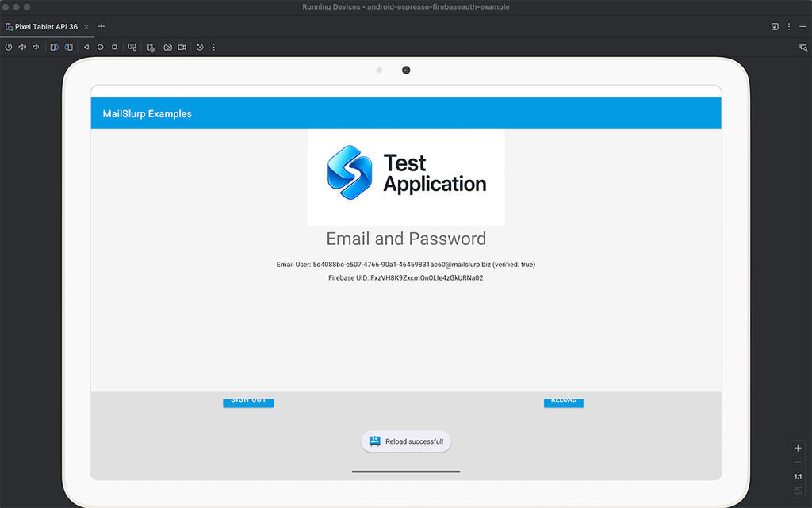The image size is (812, 508).
Task: Click the emulator Home circle button
Action: (x=101, y=47)
